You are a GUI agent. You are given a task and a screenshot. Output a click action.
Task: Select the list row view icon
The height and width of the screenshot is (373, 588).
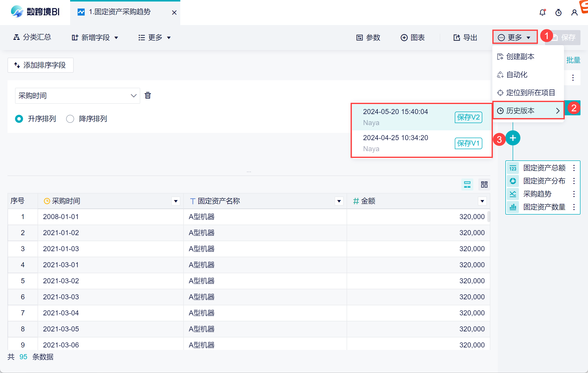[467, 185]
